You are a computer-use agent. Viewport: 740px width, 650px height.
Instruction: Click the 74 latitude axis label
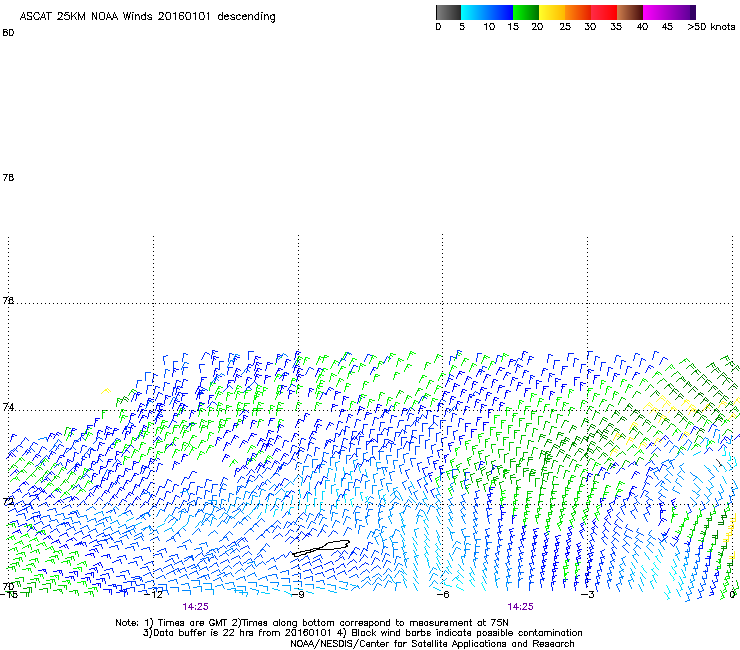8,407
